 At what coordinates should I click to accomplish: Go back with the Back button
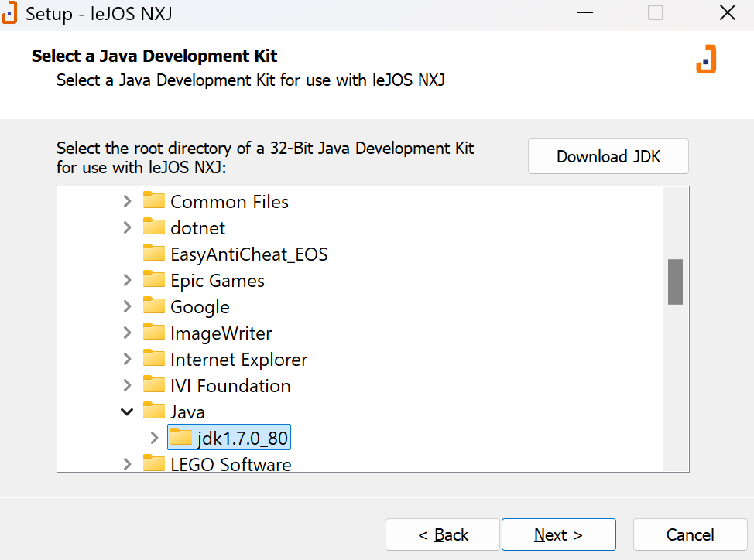click(442, 534)
